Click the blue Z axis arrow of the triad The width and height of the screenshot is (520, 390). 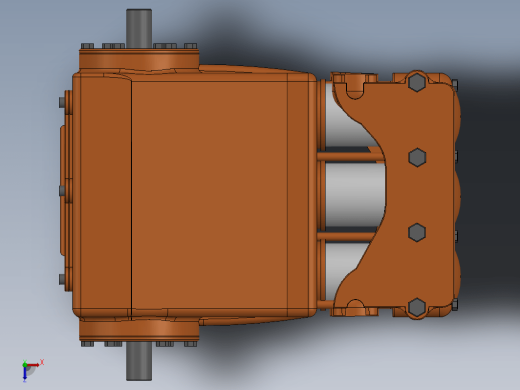25,374
